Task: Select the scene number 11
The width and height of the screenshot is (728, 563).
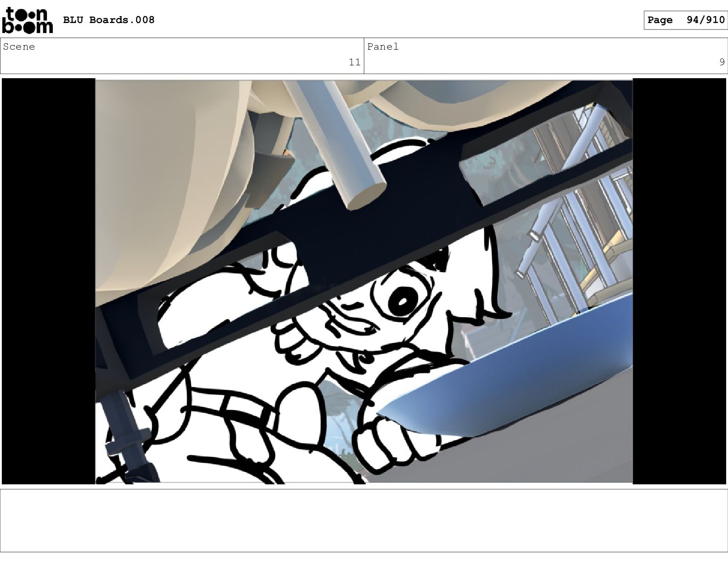Action: [354, 62]
